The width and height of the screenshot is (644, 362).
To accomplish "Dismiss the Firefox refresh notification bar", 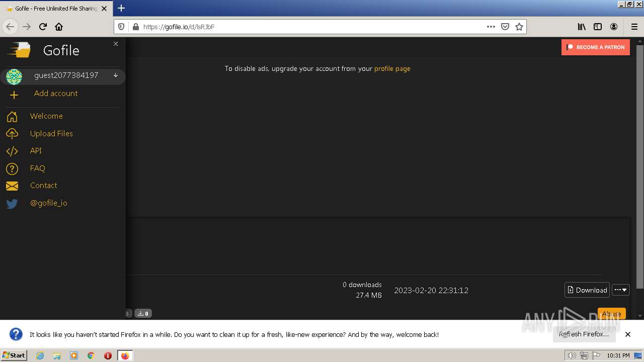I will pyautogui.click(x=628, y=334).
